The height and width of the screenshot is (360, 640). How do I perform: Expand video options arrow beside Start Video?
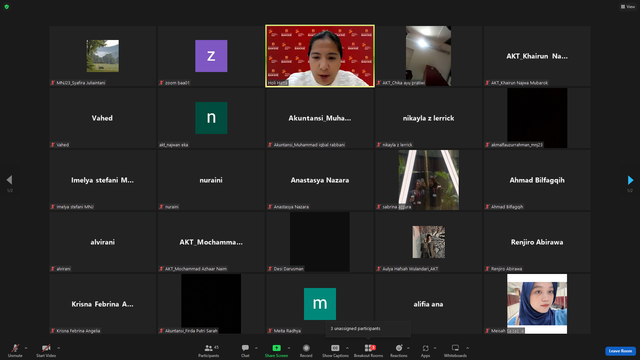click(x=58, y=348)
